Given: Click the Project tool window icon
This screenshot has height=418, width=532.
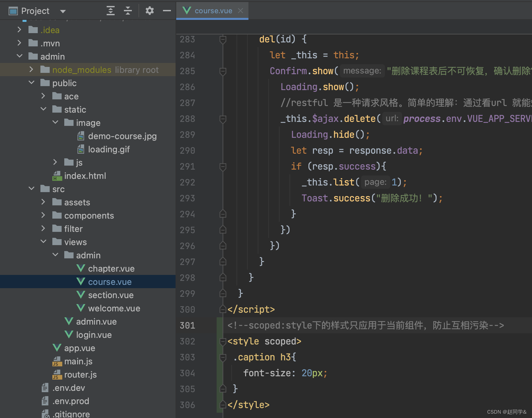Looking at the screenshot, I should pos(13,11).
